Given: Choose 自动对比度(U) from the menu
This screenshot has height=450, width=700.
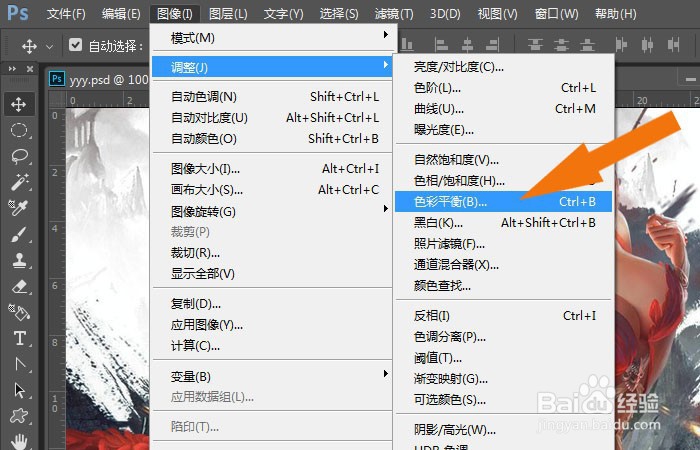Looking at the screenshot, I should pyautogui.click(x=272, y=118).
